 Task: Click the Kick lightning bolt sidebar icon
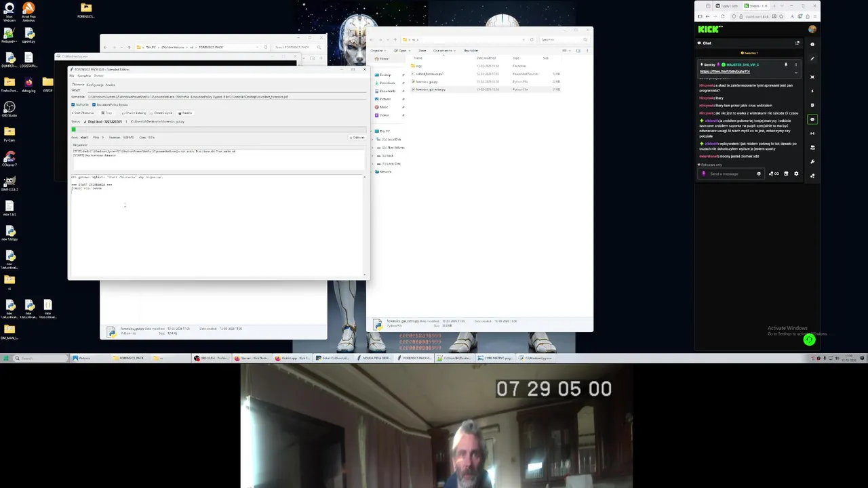tap(812, 91)
